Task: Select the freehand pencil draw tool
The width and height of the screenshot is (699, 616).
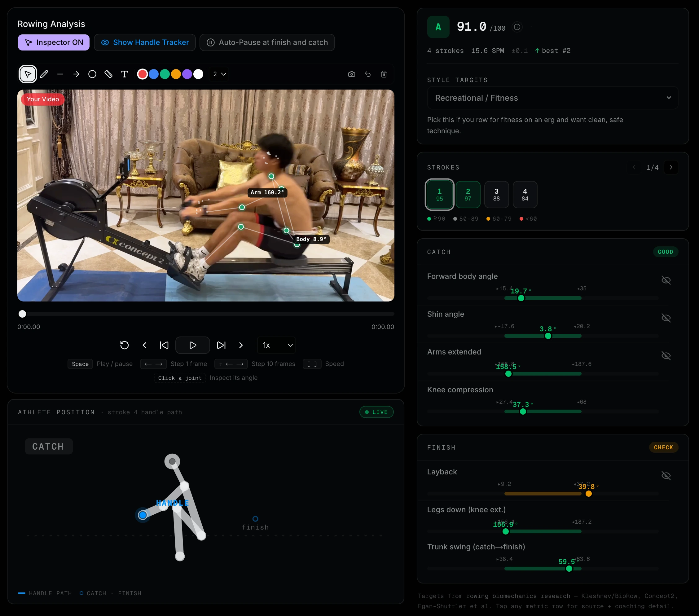Action: (44, 74)
